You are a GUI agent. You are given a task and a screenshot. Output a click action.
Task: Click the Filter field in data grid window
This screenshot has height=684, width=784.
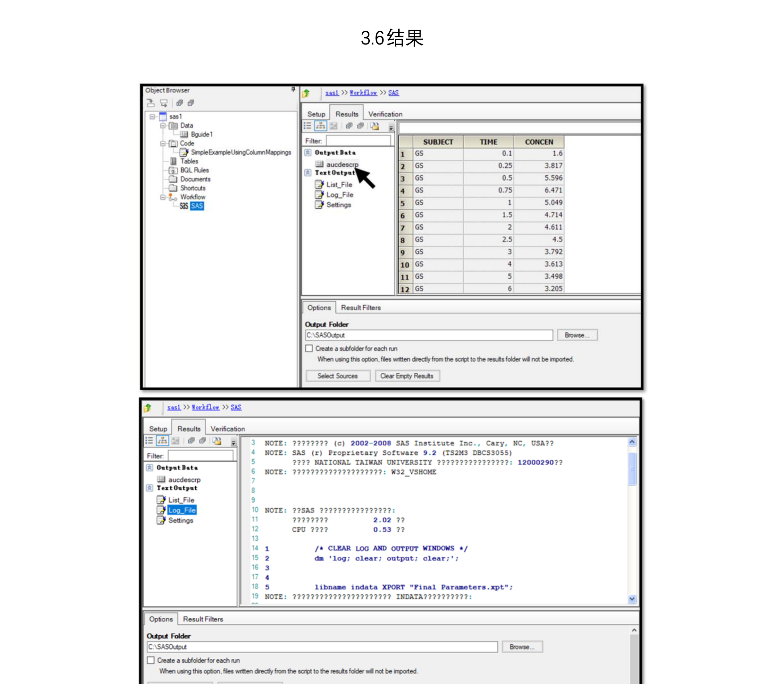click(358, 141)
